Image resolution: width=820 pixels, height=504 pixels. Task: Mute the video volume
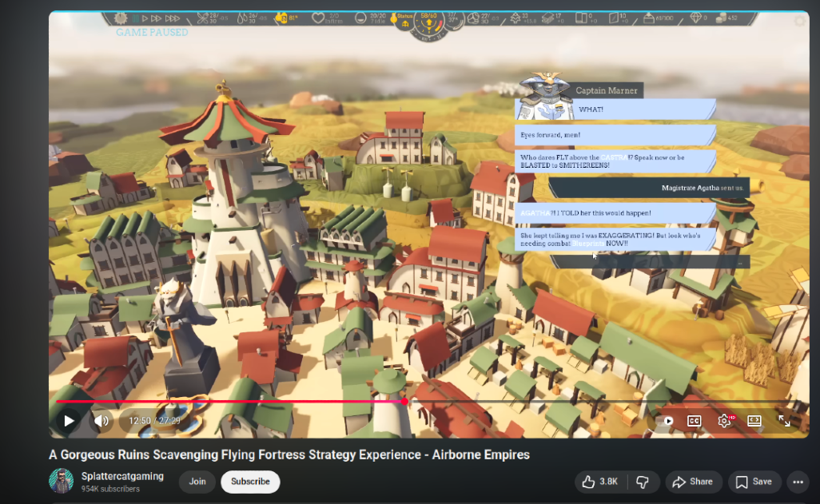tap(102, 420)
